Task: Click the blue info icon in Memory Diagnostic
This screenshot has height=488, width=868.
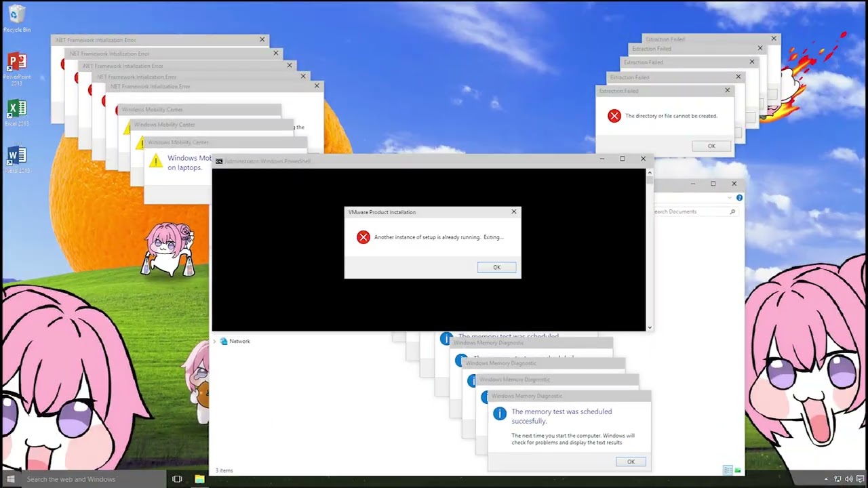Action: tap(500, 413)
